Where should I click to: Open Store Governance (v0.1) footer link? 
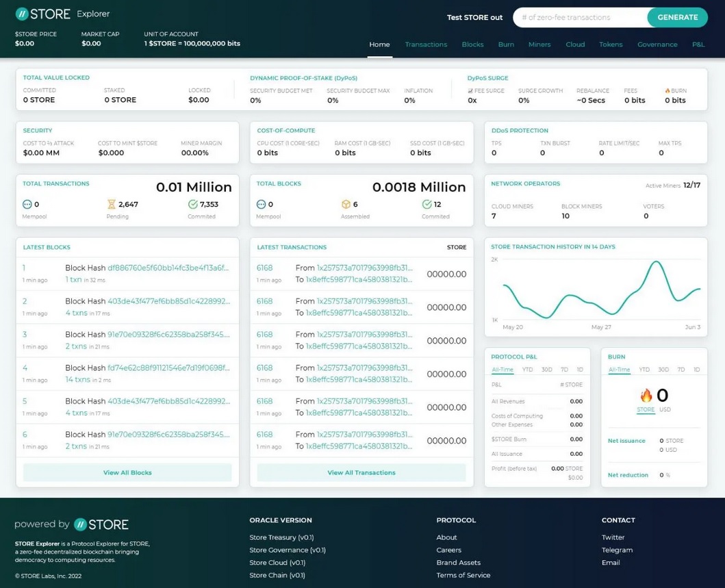click(x=288, y=550)
